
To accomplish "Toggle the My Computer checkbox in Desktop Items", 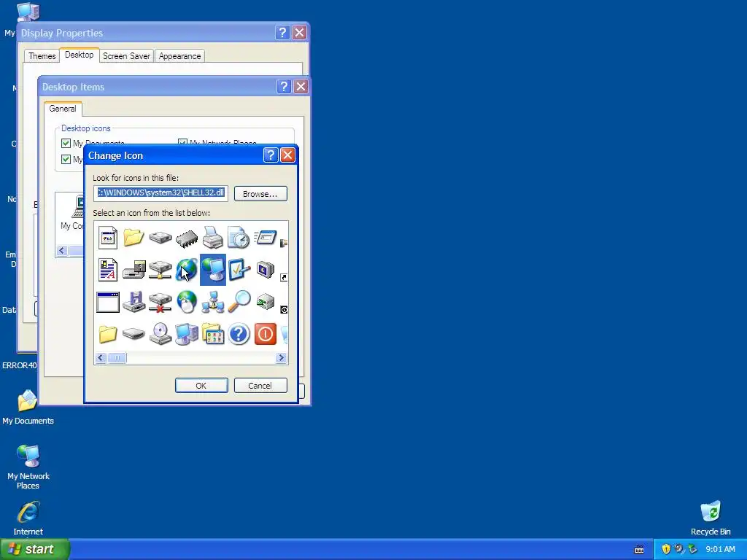I will tap(66, 159).
